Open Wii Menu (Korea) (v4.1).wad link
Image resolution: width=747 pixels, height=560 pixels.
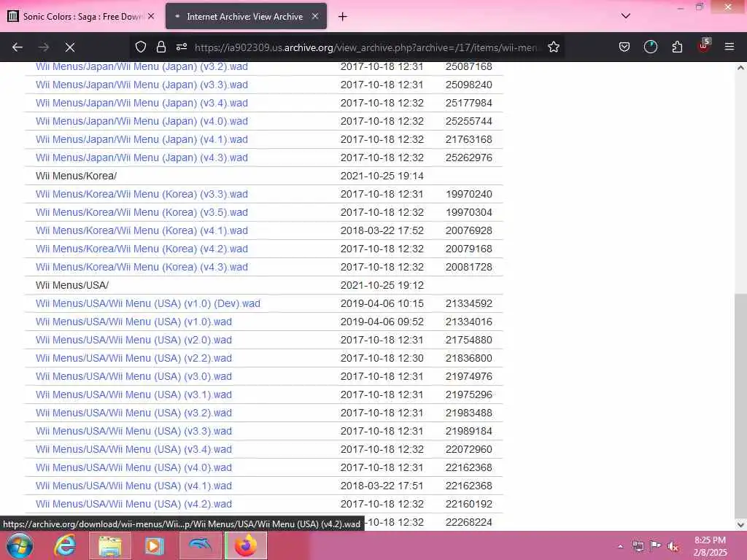click(142, 230)
